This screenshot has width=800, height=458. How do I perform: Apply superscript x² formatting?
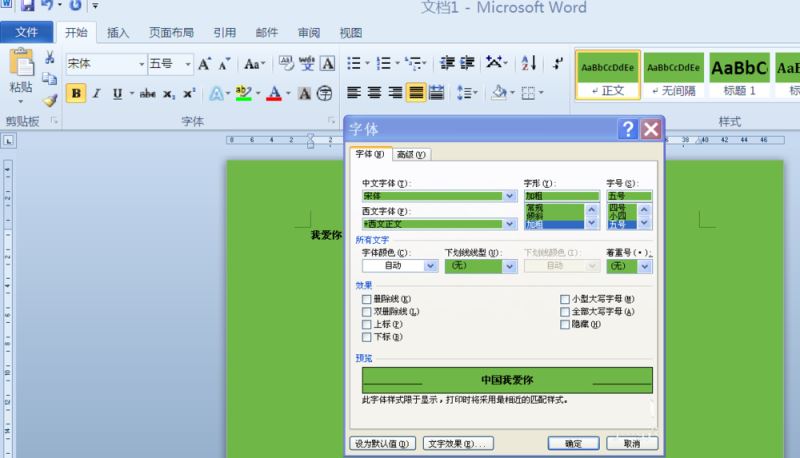(x=189, y=93)
